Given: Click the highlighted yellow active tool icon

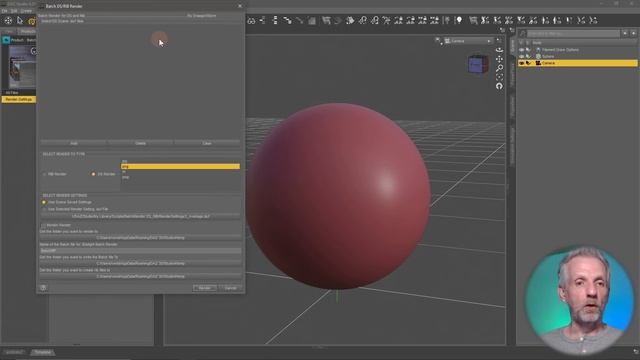Looking at the screenshot, I should tap(32, 21).
